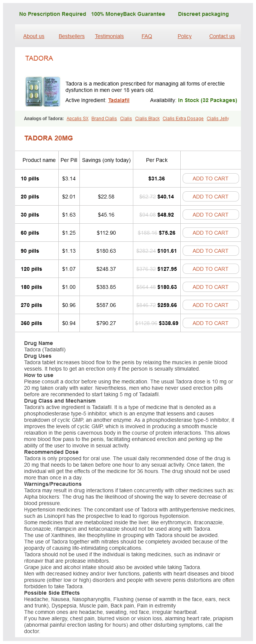Go to Bestsellers in navigation
This screenshot has width=256, height=644.
(72, 36)
